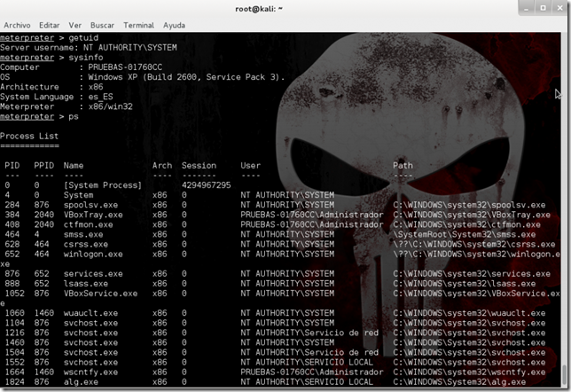The width and height of the screenshot is (571, 392).
Task: Click the PPID column header
Action: pyautogui.click(x=44, y=166)
